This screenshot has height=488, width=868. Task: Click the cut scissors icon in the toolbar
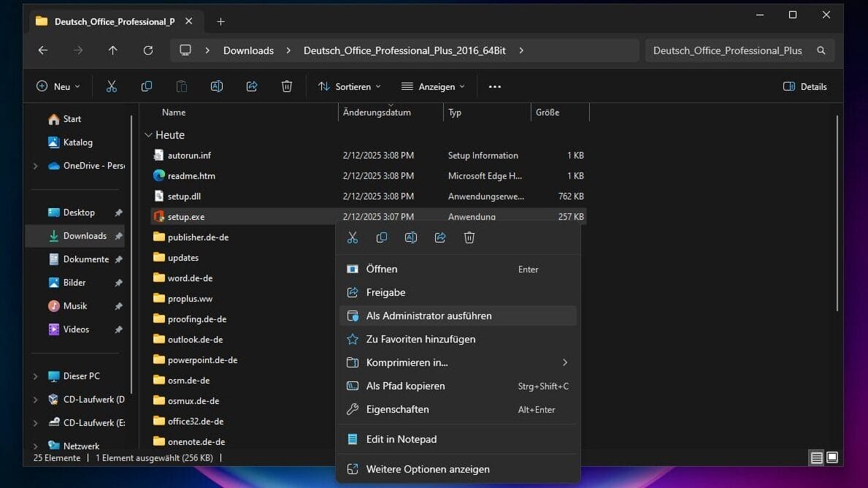112,86
